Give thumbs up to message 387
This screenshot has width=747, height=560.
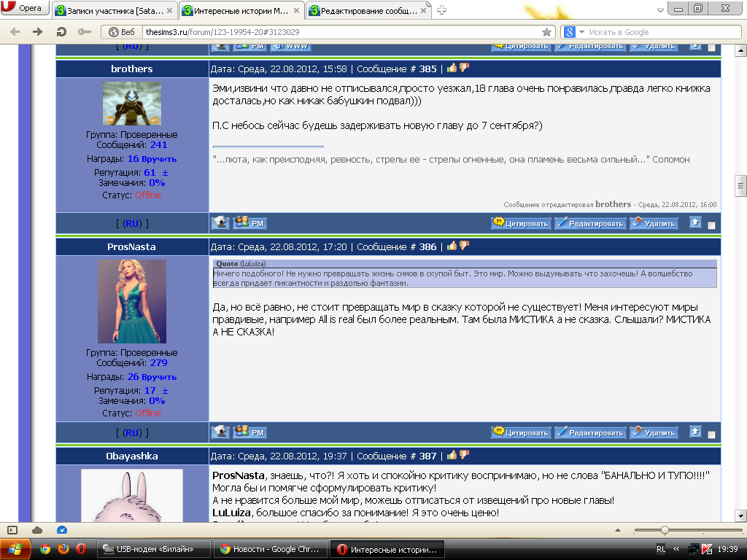(452, 455)
